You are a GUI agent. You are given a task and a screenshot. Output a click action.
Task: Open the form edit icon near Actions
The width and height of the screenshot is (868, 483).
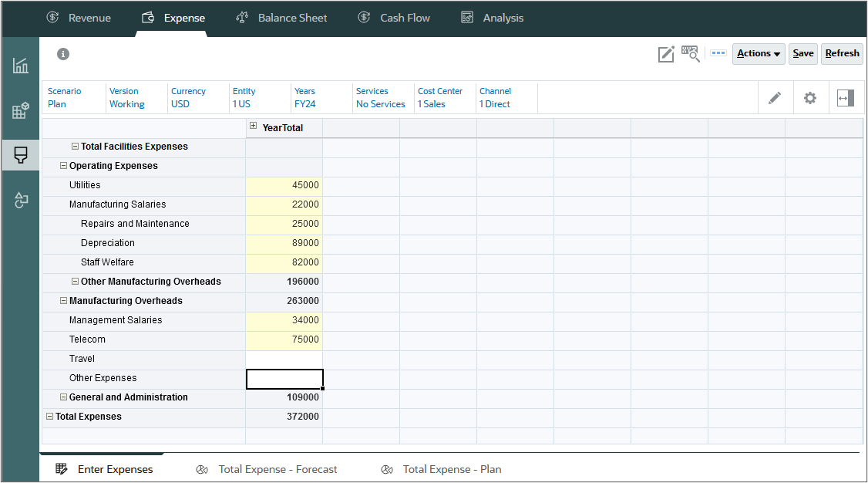click(x=665, y=53)
